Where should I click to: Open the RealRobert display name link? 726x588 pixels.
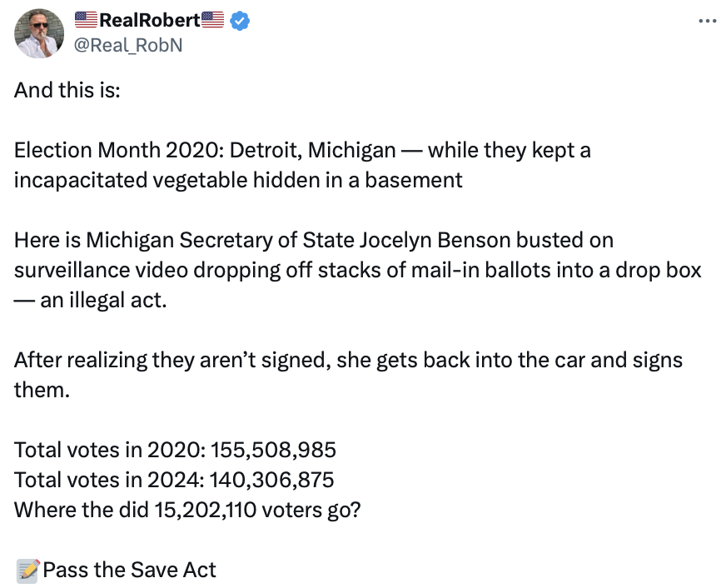click(x=150, y=21)
